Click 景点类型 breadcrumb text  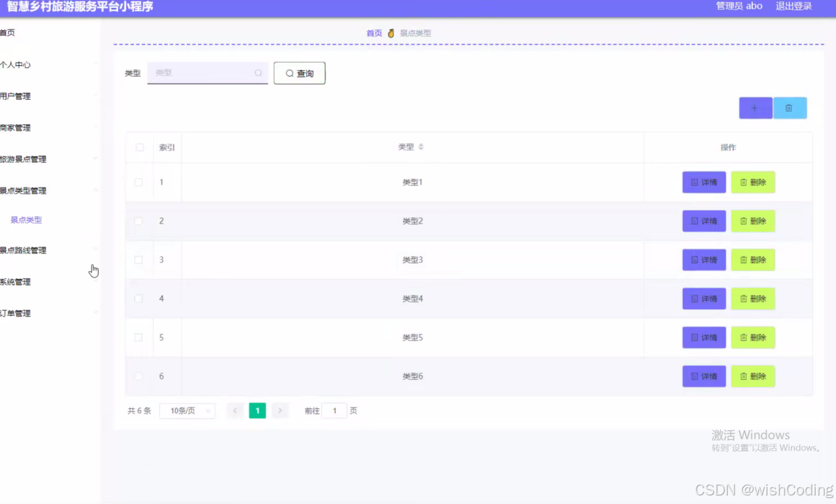coord(416,33)
